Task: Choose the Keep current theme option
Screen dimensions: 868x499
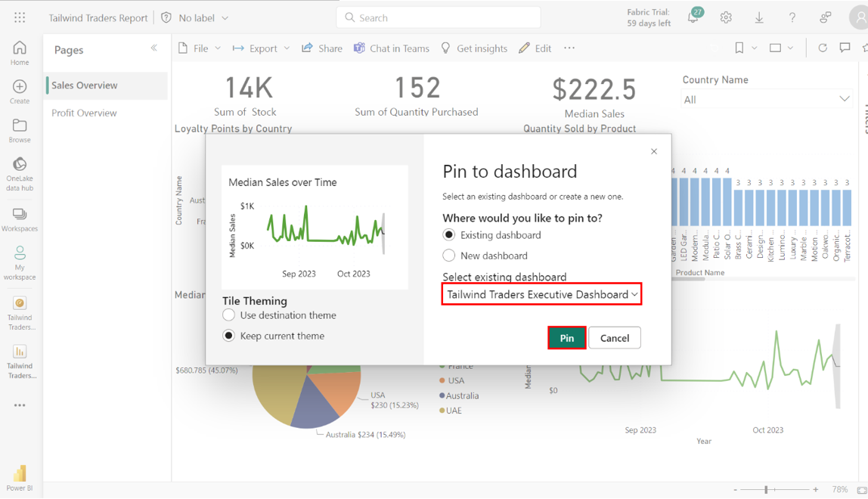Action: (x=229, y=336)
